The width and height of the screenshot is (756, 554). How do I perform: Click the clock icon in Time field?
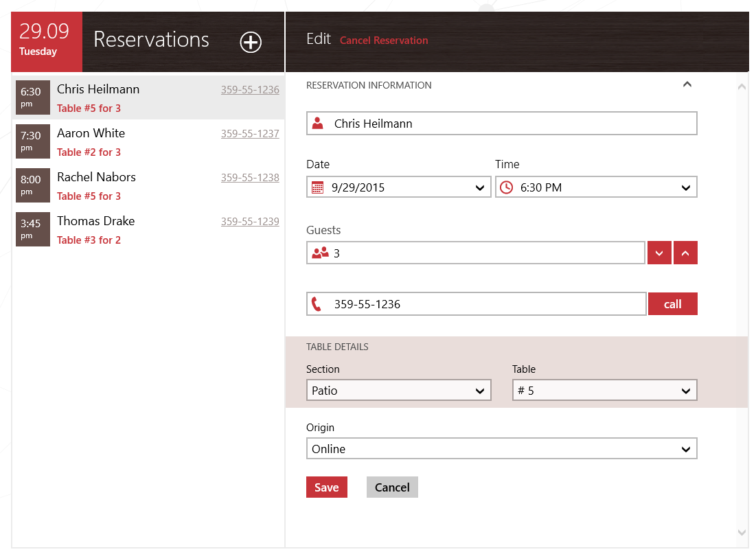coord(506,187)
